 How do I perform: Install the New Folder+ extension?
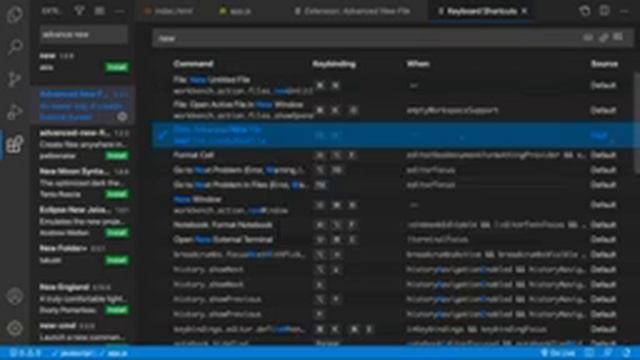pos(117,260)
